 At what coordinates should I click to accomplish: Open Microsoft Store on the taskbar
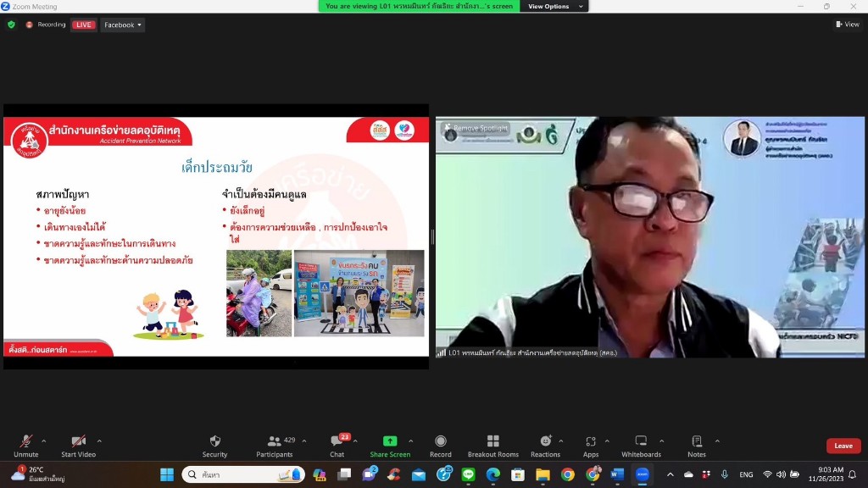coord(518,474)
